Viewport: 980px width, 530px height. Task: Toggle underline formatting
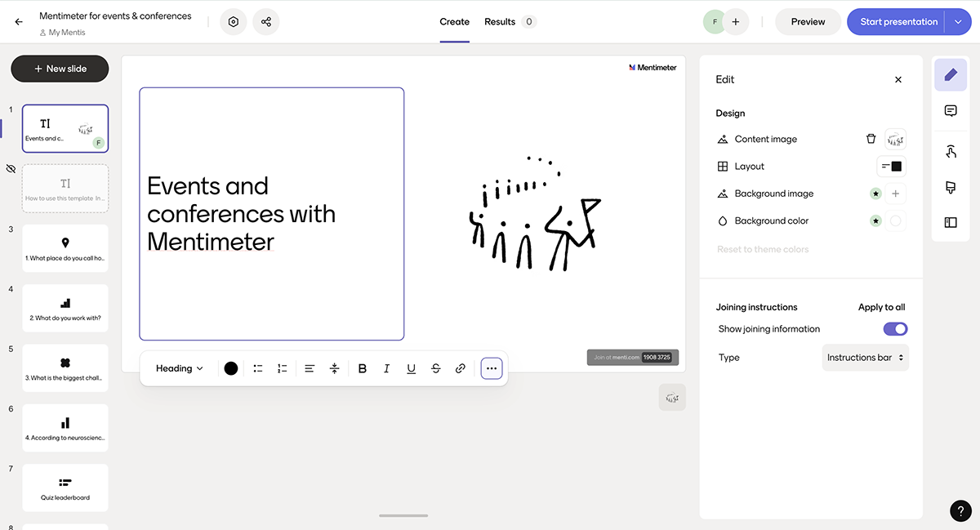(412, 368)
